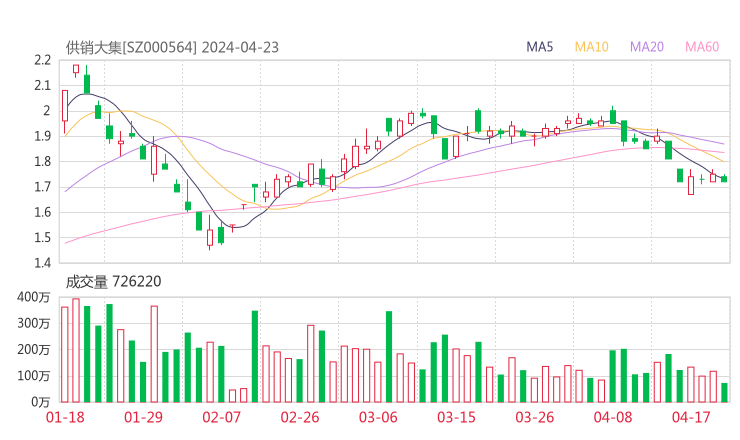Click the 03-26 date axis label
The width and height of the screenshot is (740, 440).
(x=534, y=417)
